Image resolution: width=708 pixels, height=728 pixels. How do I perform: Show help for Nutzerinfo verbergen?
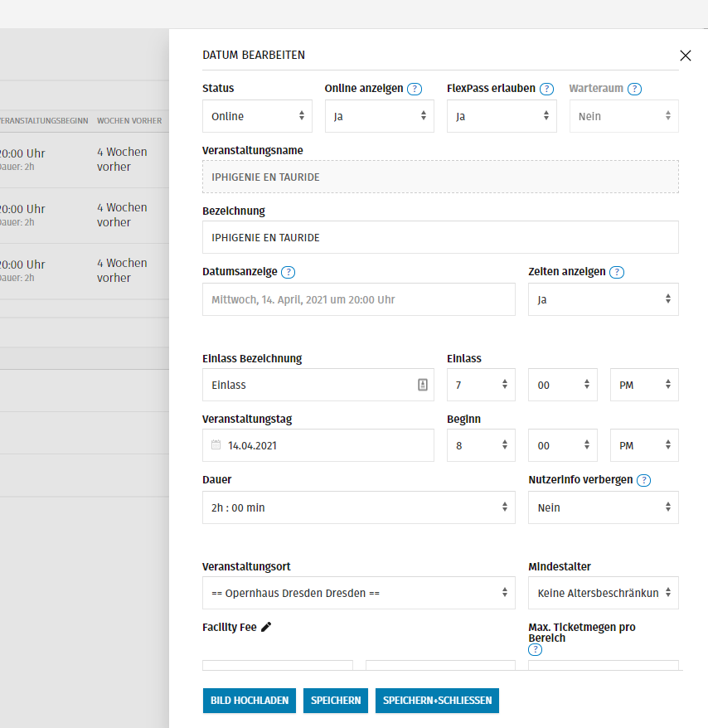pyautogui.click(x=643, y=480)
